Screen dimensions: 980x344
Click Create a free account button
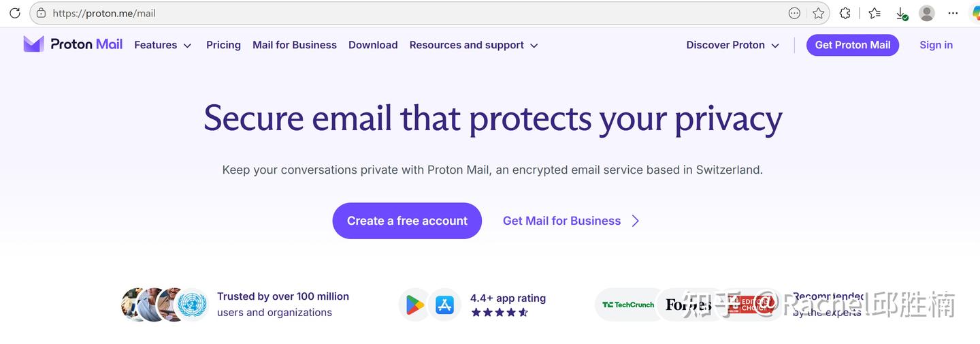(x=407, y=221)
